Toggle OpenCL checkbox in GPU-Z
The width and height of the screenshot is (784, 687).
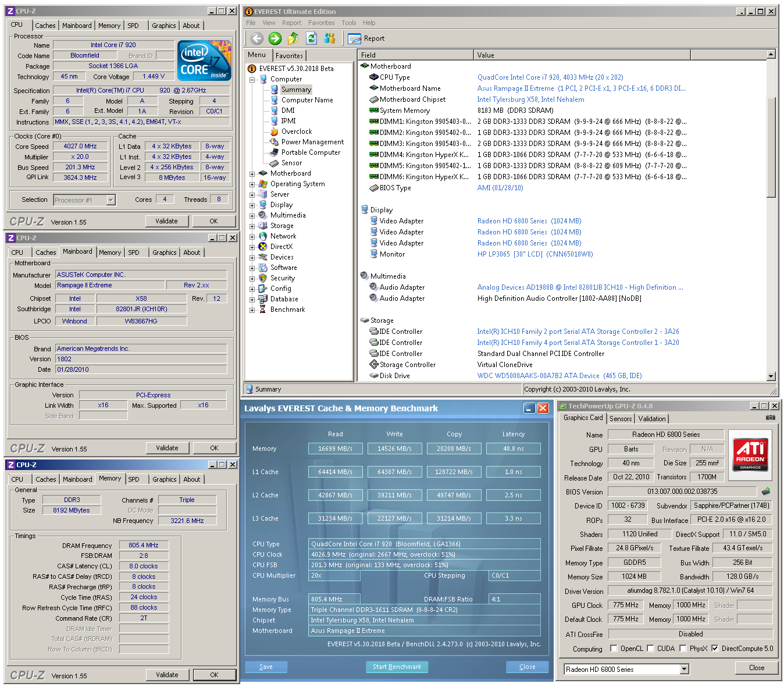(x=614, y=648)
